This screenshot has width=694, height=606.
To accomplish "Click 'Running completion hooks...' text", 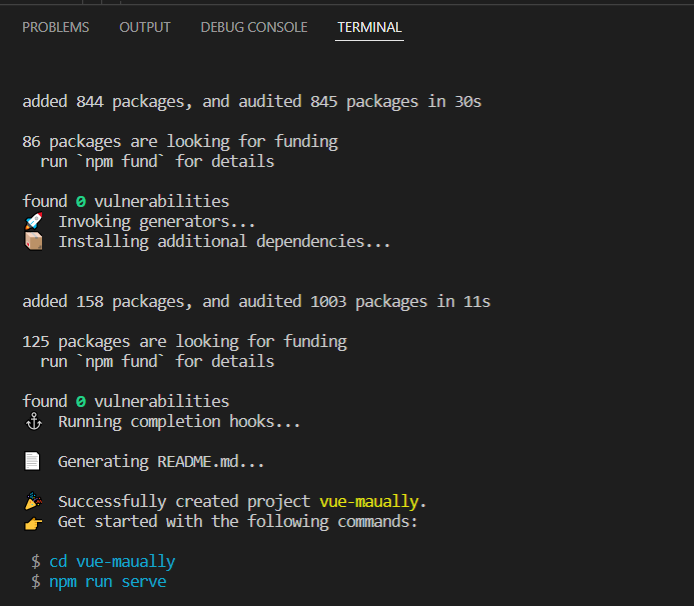I will click(x=179, y=421).
